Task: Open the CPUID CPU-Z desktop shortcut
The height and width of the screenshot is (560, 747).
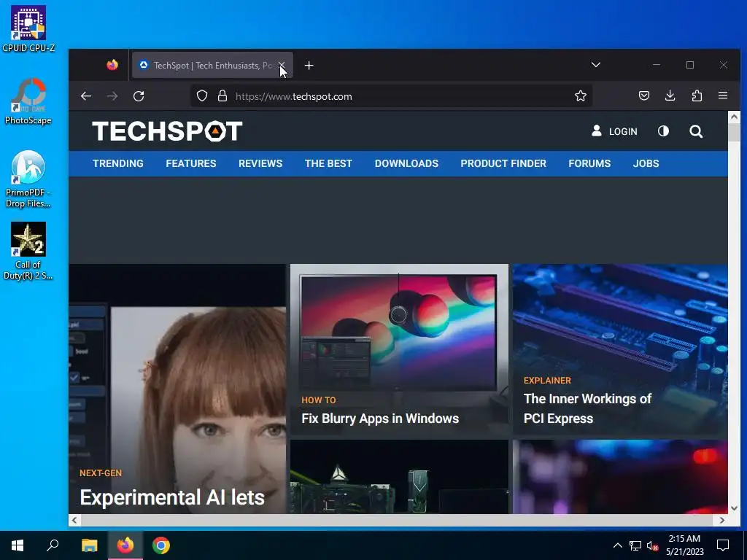Action: [x=28, y=28]
